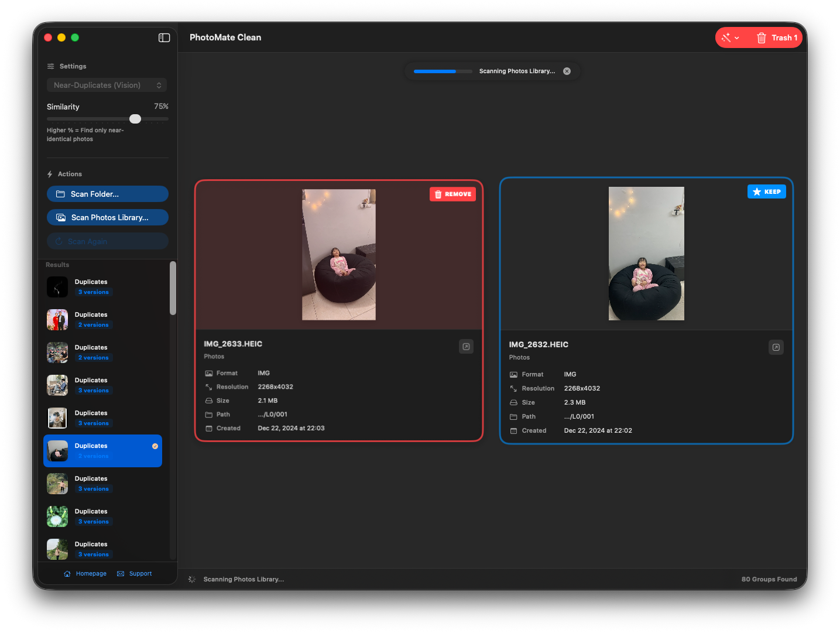Activate the auto-selection magic wand tool

[726, 37]
